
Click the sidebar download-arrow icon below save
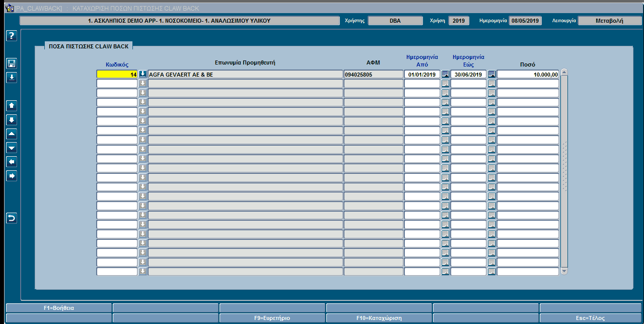pyautogui.click(x=11, y=78)
